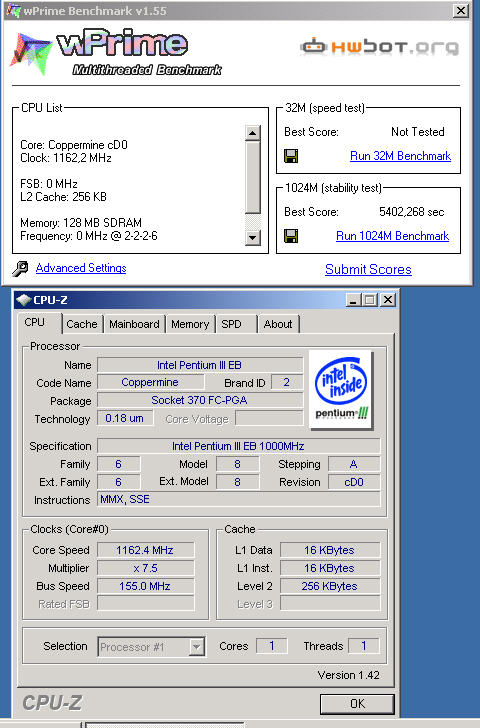Click the CPU List scrollbar thumb
The image size is (480, 728).
click(253, 177)
